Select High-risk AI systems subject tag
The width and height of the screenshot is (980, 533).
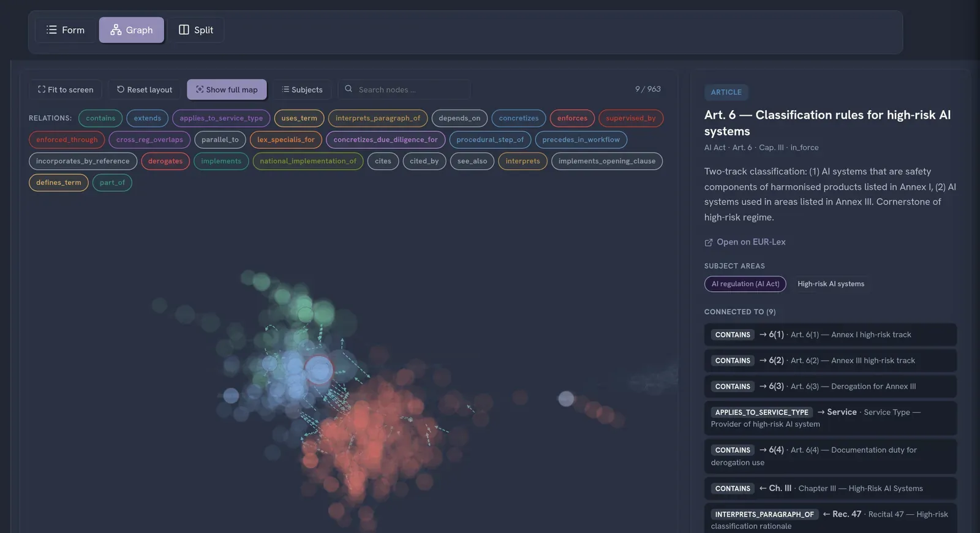coord(831,284)
